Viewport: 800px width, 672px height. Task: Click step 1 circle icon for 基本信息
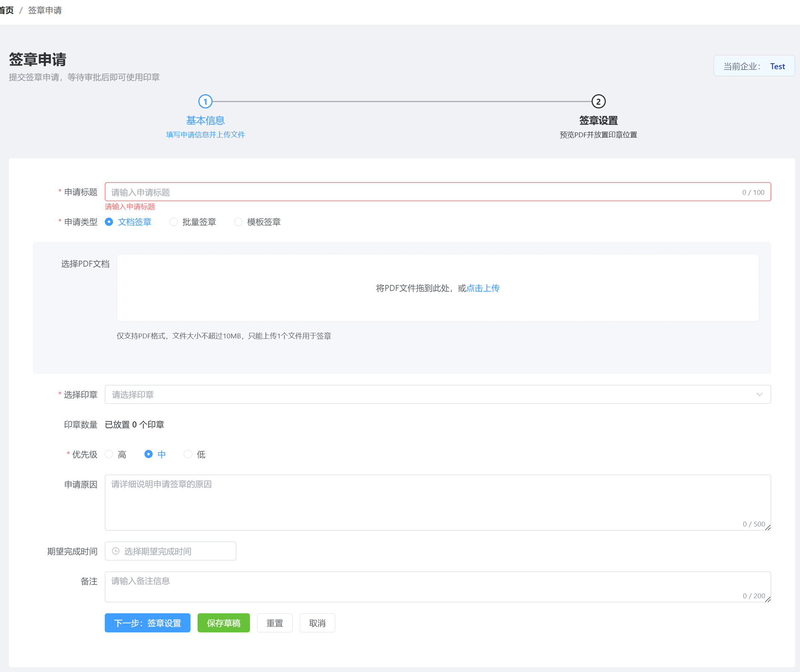tap(205, 102)
